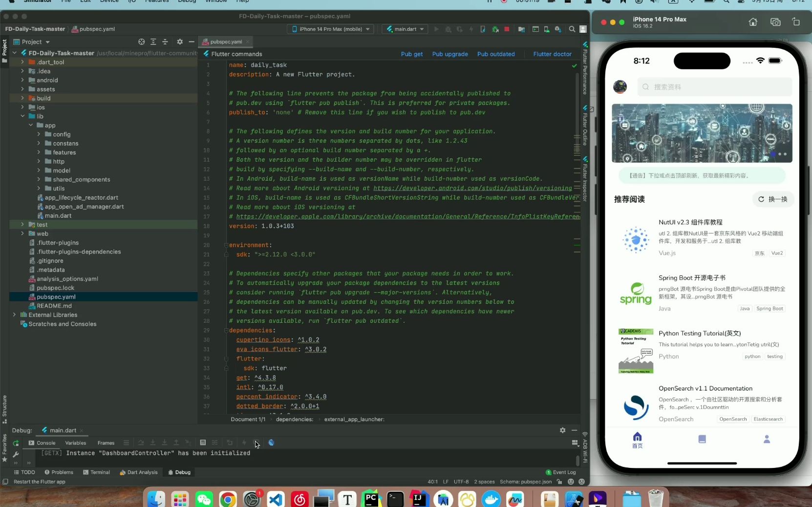Open Dart DevTools blue icon in debug toolbar
The height and width of the screenshot is (507, 812).
coord(271,443)
